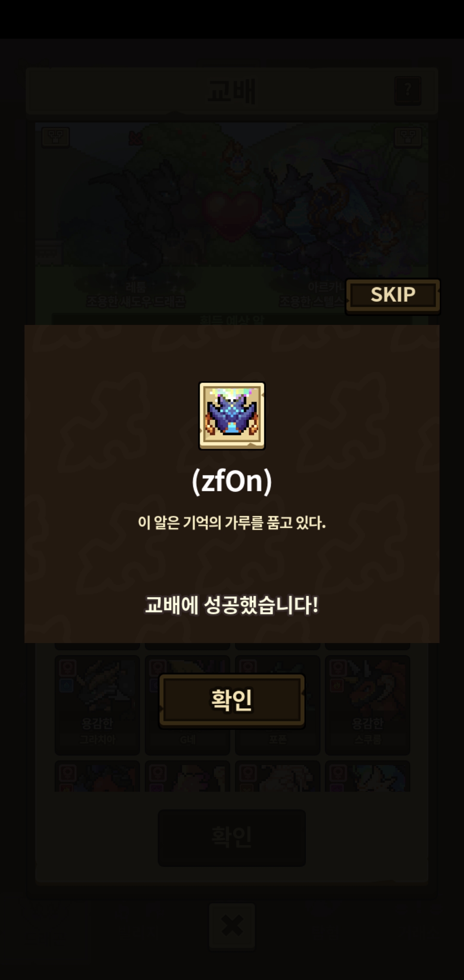The width and height of the screenshot is (464, 980).
Task: Tap the dimmed X close icon at the bottom
Action: point(232,926)
